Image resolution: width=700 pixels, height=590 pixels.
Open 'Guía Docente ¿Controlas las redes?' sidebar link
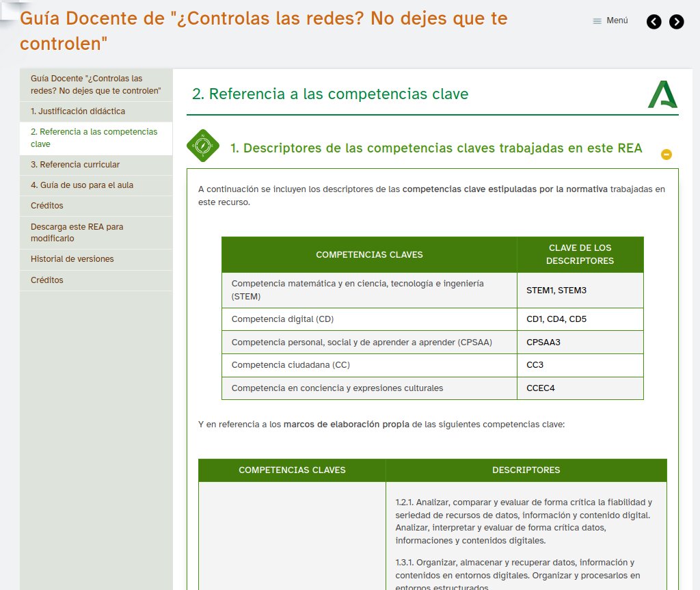tap(96, 85)
